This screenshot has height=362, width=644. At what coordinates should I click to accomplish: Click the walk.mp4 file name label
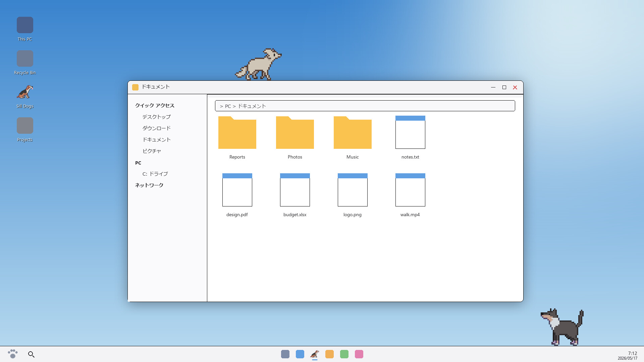click(410, 215)
